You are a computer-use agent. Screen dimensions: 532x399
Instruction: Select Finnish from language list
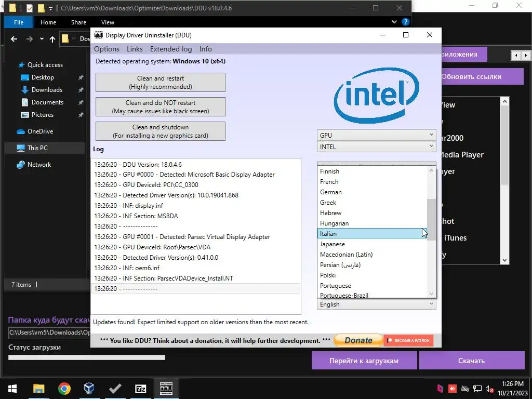[x=372, y=171]
